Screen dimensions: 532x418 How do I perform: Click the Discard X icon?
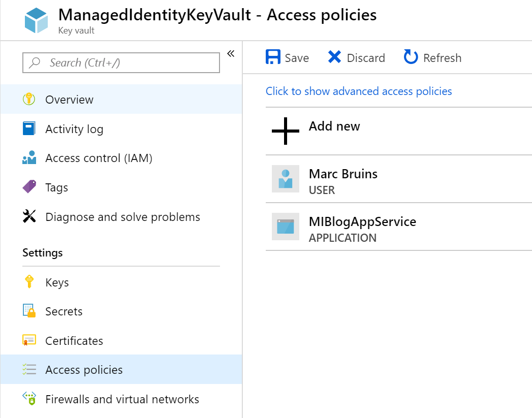coord(334,57)
